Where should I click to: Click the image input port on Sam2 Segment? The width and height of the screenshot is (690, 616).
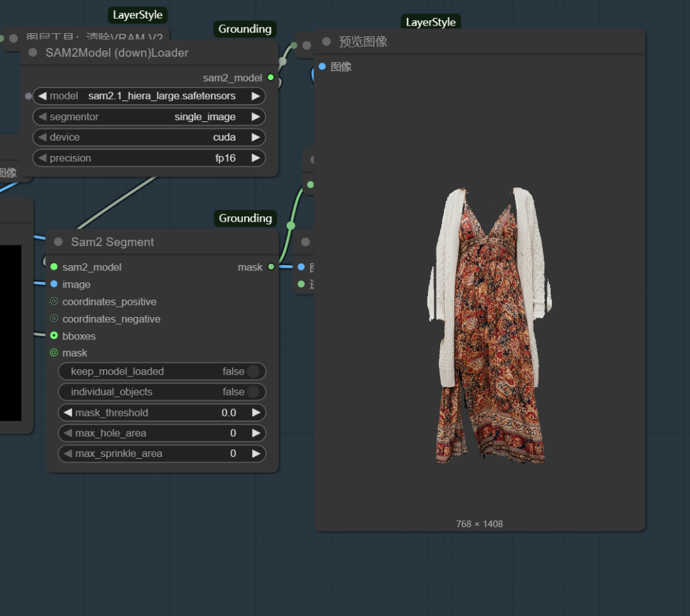(x=54, y=284)
